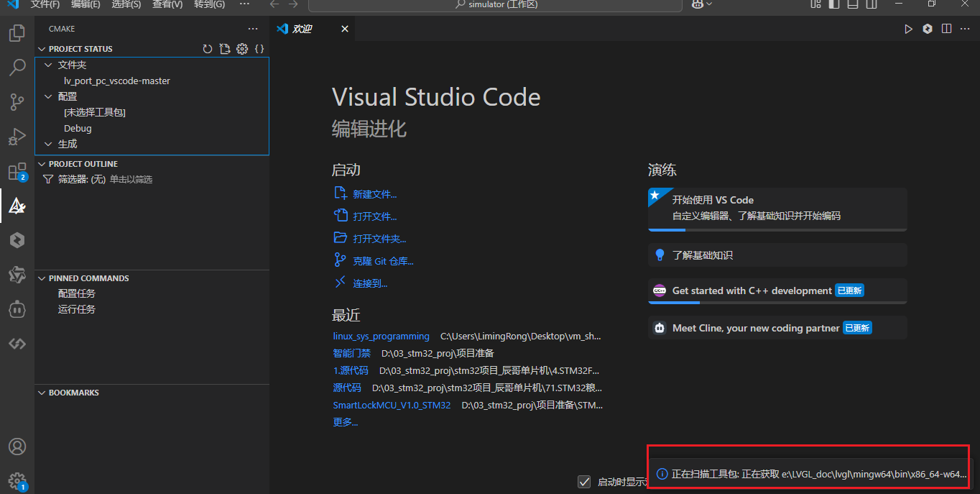
Task: Open the Copilot icon dropdown in title bar
Action: point(701,4)
